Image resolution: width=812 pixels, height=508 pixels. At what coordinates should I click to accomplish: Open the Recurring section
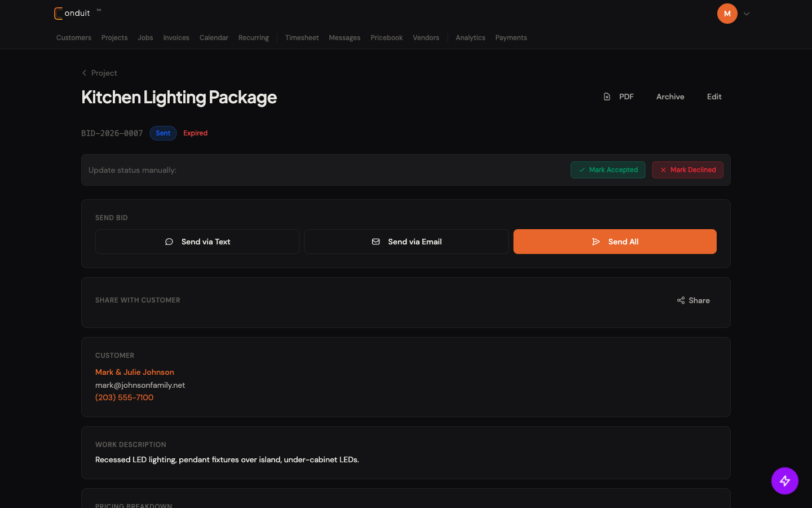pos(254,38)
